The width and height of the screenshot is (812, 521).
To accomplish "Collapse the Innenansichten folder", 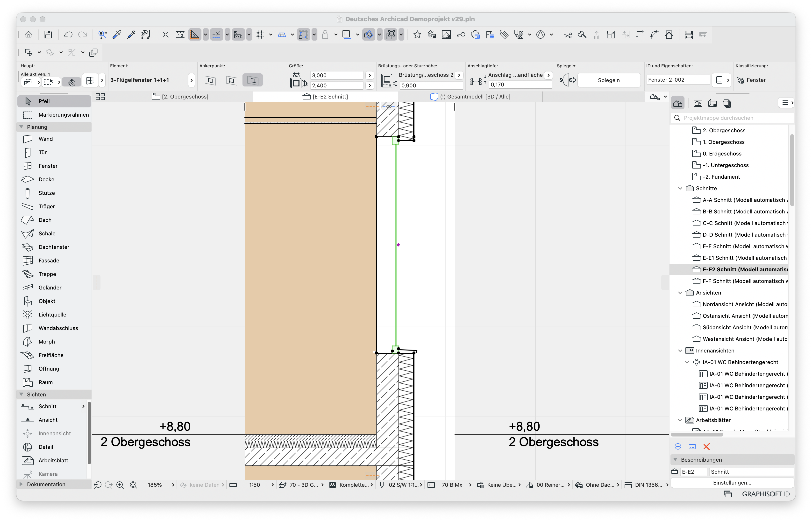I will 680,351.
